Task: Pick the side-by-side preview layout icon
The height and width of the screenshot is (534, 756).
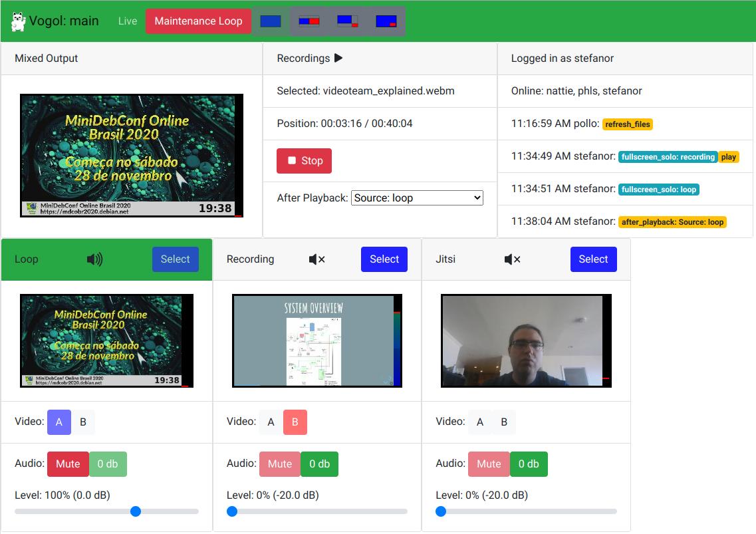Action: 348,21
